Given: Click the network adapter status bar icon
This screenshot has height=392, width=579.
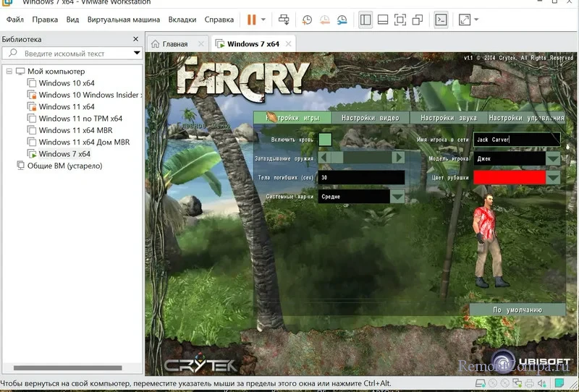Looking at the screenshot, I should pyautogui.click(x=517, y=383).
